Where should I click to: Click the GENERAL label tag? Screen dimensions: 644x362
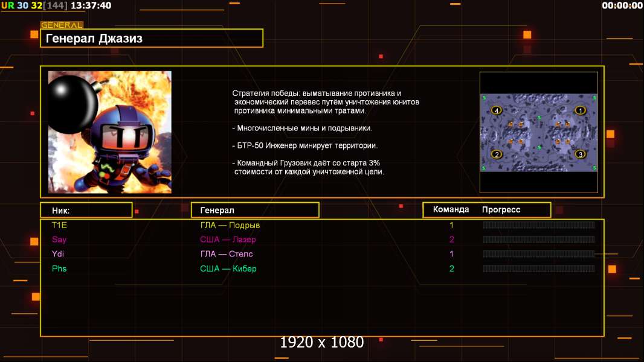(62, 25)
